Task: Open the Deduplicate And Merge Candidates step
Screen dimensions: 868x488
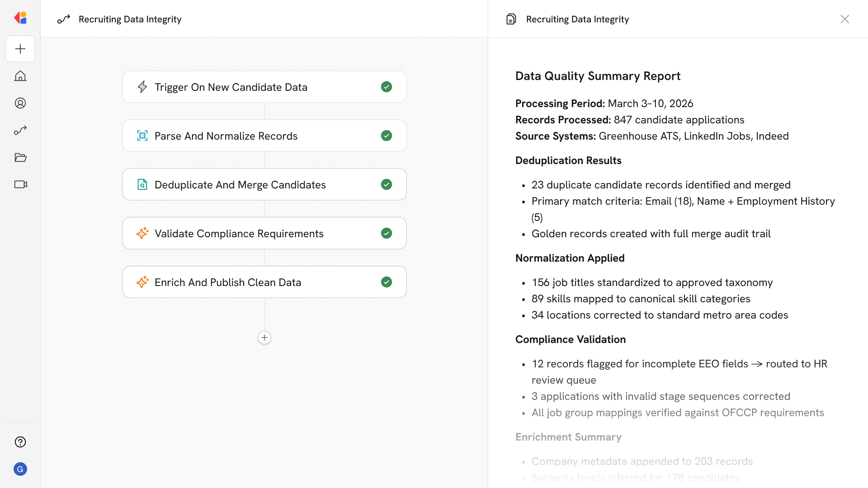Action: tap(240, 185)
